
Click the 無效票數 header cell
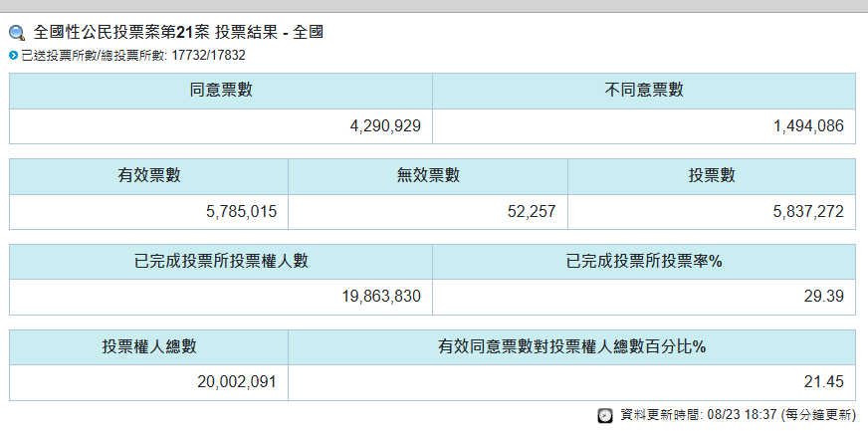point(428,176)
